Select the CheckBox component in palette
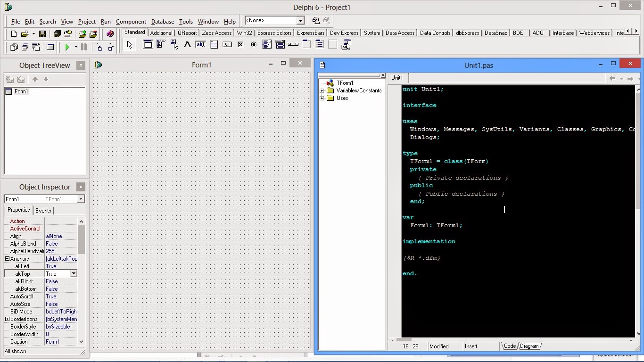Image resolution: width=644 pixels, height=362 pixels. pyautogui.click(x=240, y=45)
